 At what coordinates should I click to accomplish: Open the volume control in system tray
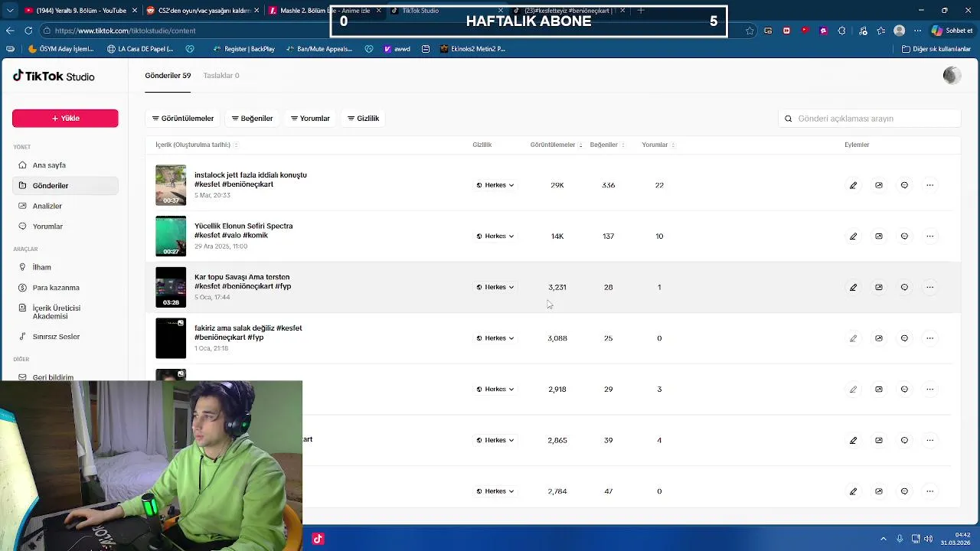pos(929,539)
